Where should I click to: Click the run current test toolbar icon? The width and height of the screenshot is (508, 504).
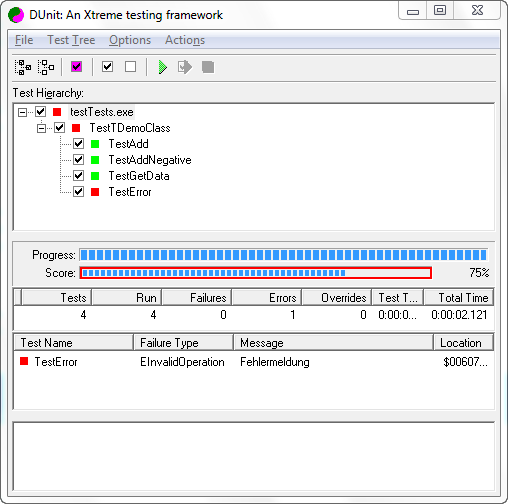pos(185,67)
